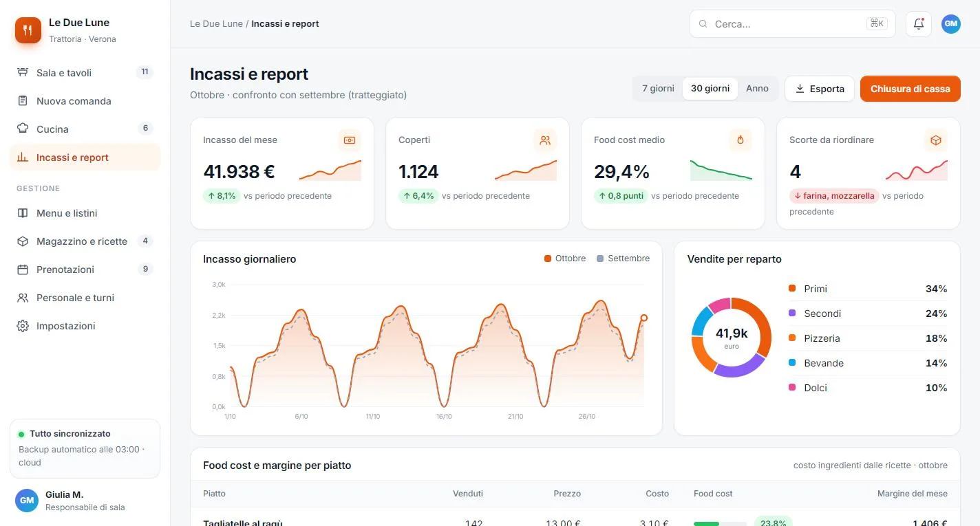Click Le Due Lune breadcrumb link
The width and height of the screenshot is (980, 526).
click(216, 23)
